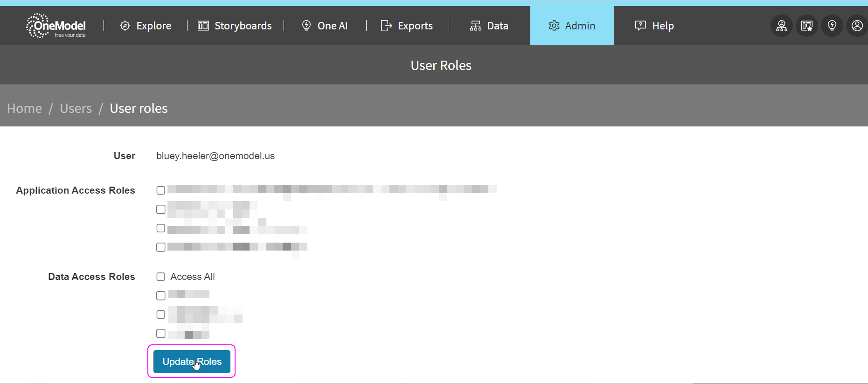Enable the Access All checkbox

[x=161, y=277]
